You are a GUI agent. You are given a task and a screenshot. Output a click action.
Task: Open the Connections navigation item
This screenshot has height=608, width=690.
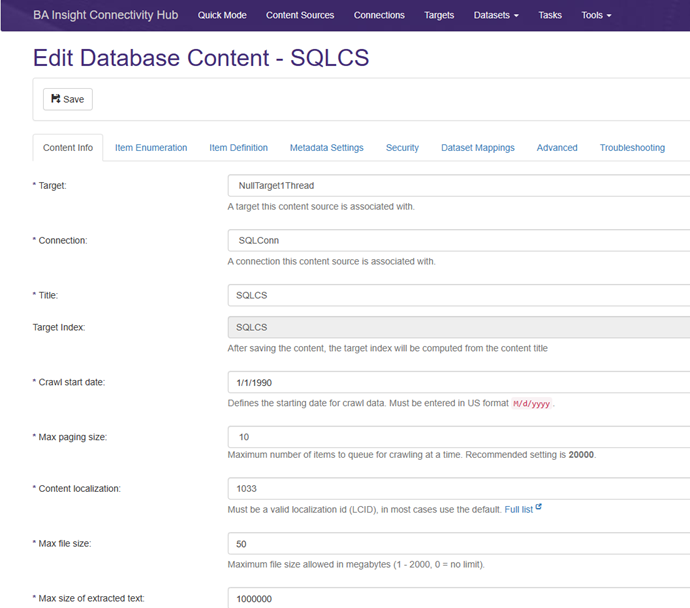[x=379, y=15]
